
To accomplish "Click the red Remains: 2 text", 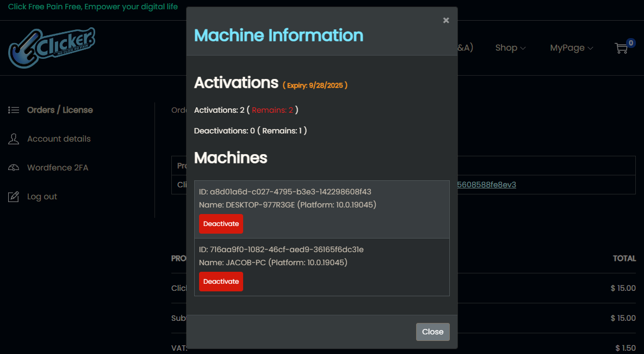I will point(273,110).
